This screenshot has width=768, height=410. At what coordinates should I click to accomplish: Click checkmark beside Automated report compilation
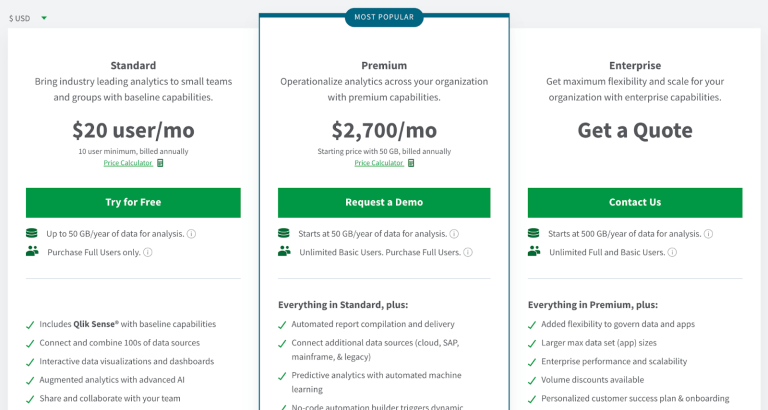[283, 325]
